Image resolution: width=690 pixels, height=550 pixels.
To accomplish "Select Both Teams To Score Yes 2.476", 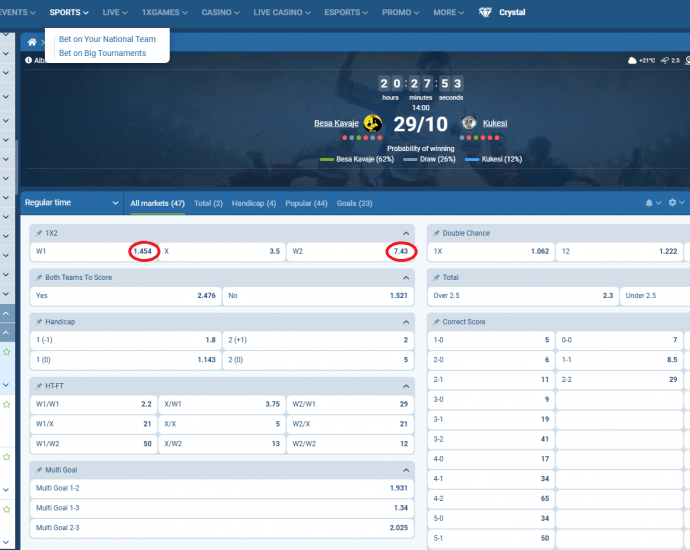I will [125, 296].
